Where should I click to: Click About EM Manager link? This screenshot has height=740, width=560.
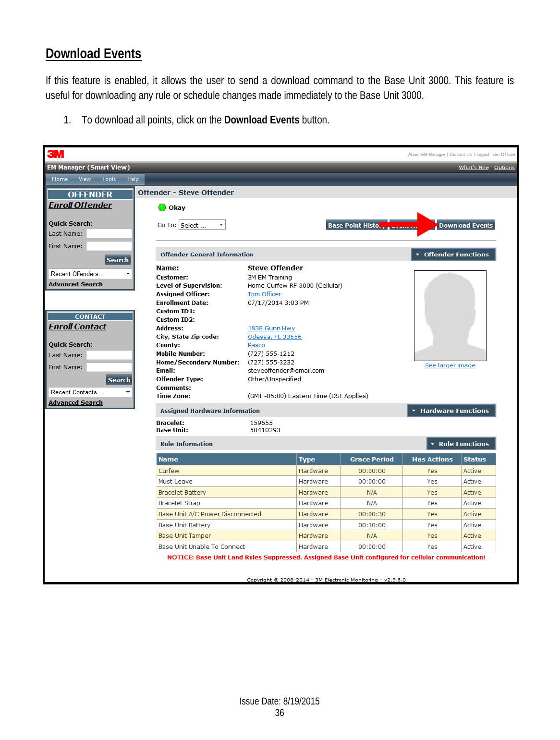[x=426, y=155]
